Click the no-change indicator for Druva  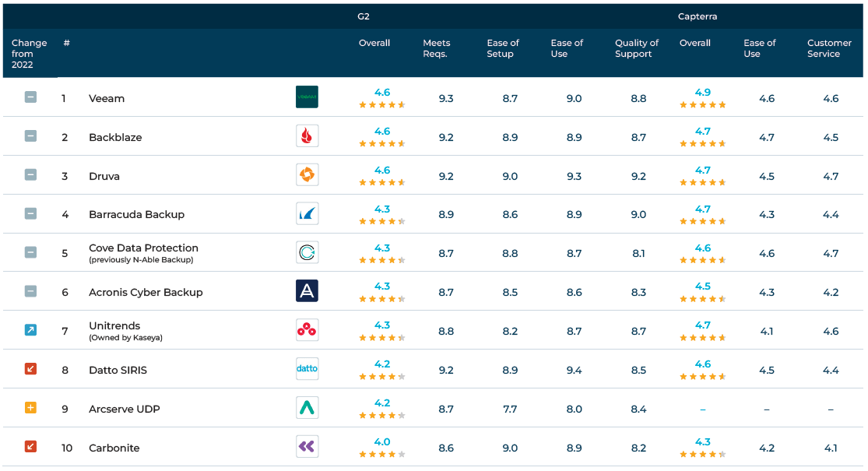point(30,175)
